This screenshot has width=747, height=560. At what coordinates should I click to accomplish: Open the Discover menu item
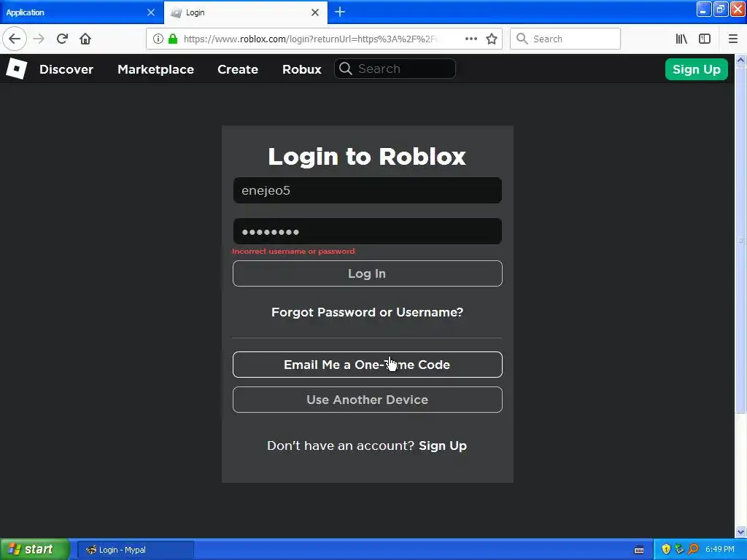tap(66, 69)
